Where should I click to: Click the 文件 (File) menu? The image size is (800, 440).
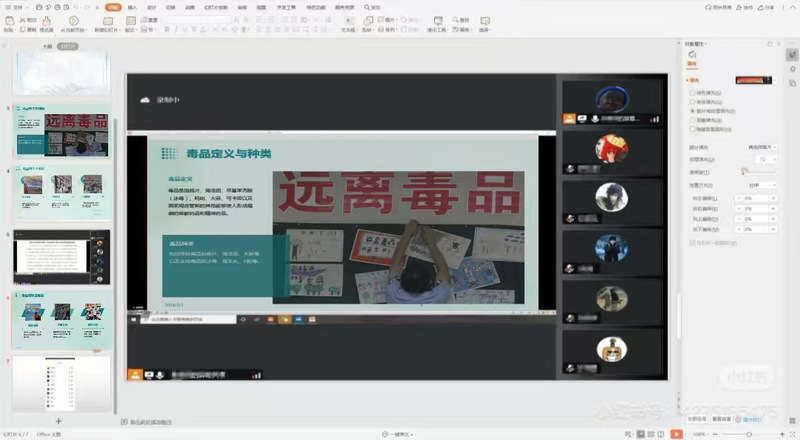coord(15,6)
